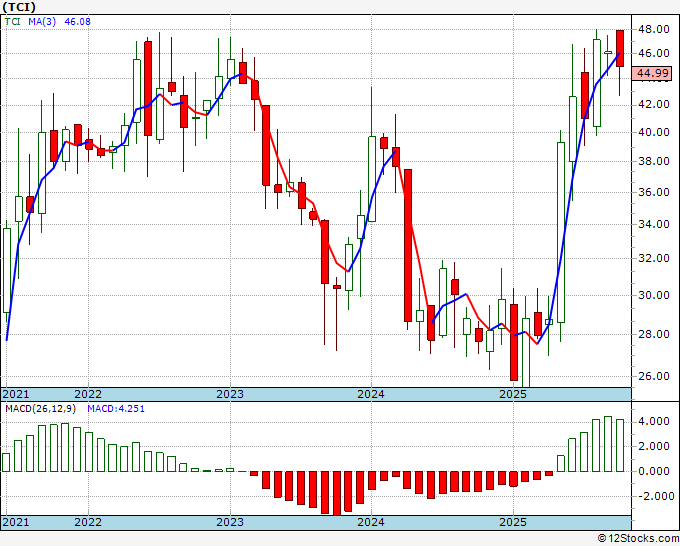Select 2023 on the MACD panel timeline

click(230, 522)
